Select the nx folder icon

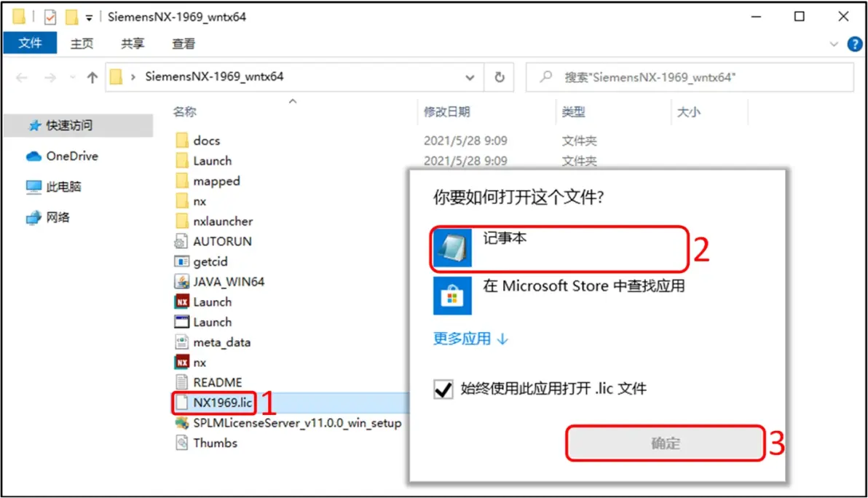tap(181, 201)
